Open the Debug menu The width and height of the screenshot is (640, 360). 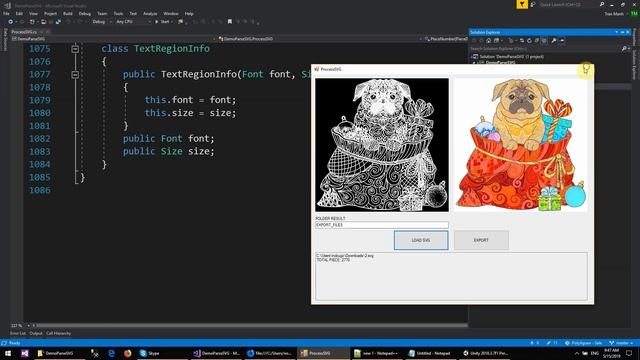pos(84,13)
